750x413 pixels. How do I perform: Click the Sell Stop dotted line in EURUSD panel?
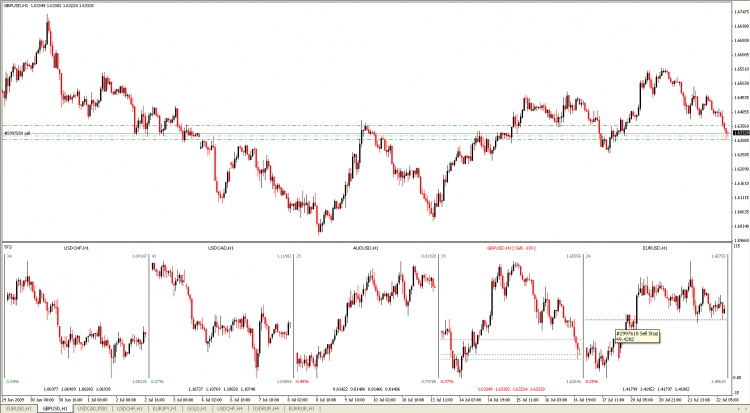point(680,319)
